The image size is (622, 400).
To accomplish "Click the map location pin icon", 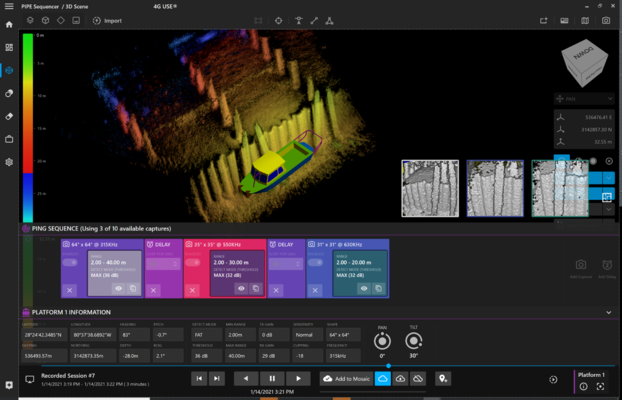I will click(x=443, y=379).
